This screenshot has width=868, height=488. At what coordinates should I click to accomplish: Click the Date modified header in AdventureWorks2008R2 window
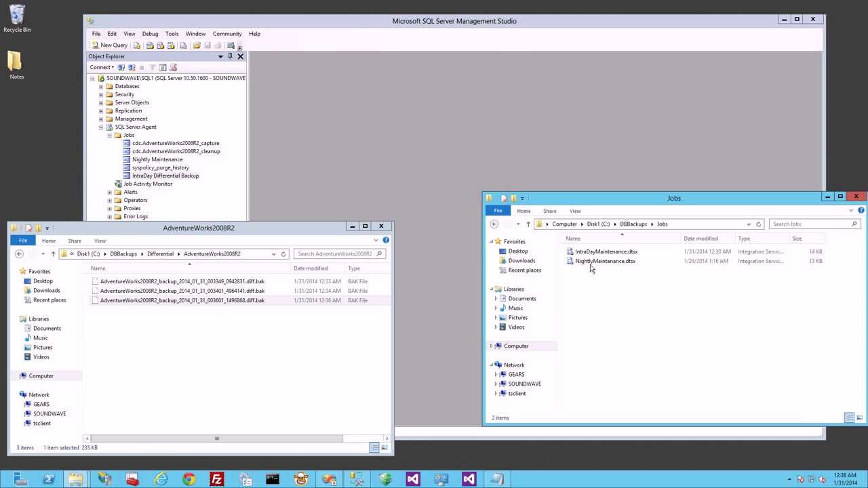click(311, 268)
